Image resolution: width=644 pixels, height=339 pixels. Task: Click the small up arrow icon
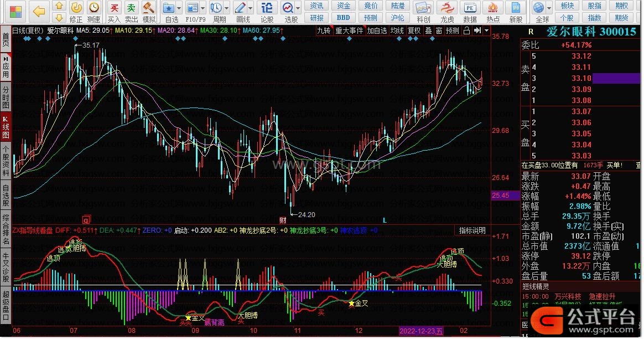pos(60,6)
